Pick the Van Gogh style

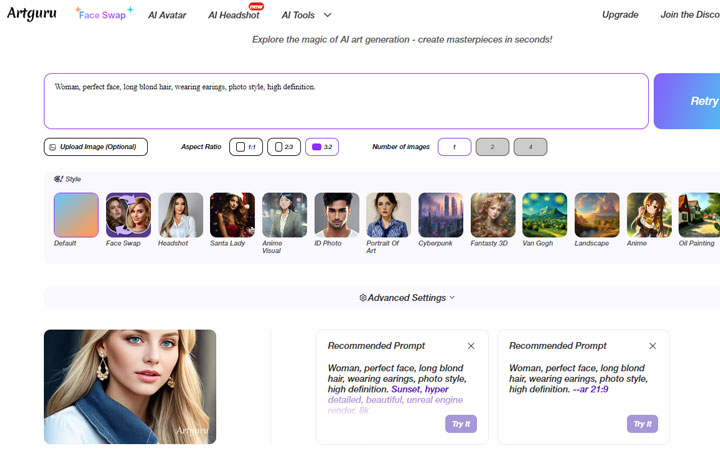(x=545, y=215)
